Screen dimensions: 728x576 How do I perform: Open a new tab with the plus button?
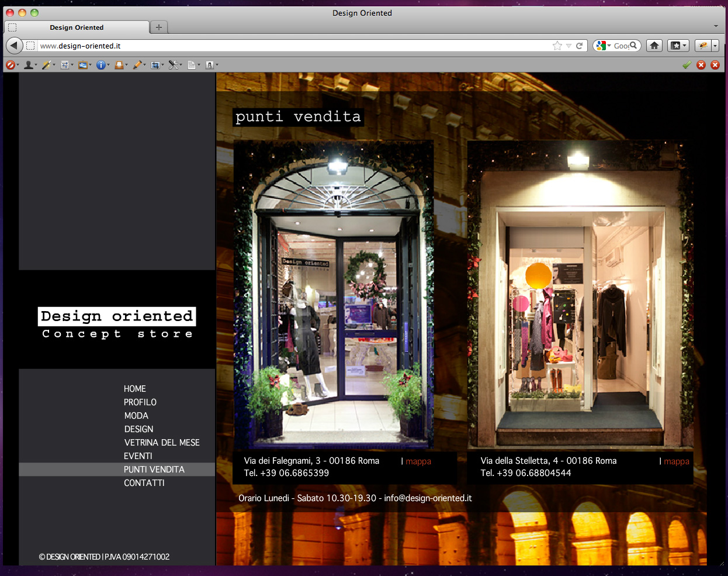[158, 27]
